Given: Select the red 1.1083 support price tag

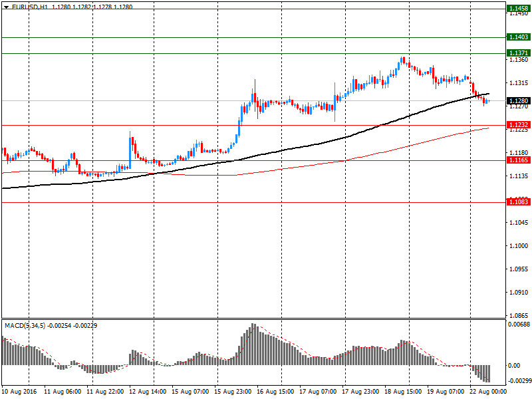Looking at the screenshot, I should (519, 202).
